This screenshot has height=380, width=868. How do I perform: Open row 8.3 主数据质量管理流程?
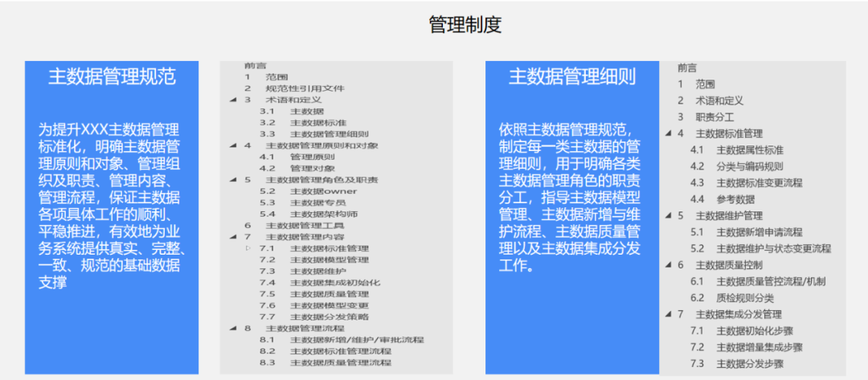pos(325,363)
